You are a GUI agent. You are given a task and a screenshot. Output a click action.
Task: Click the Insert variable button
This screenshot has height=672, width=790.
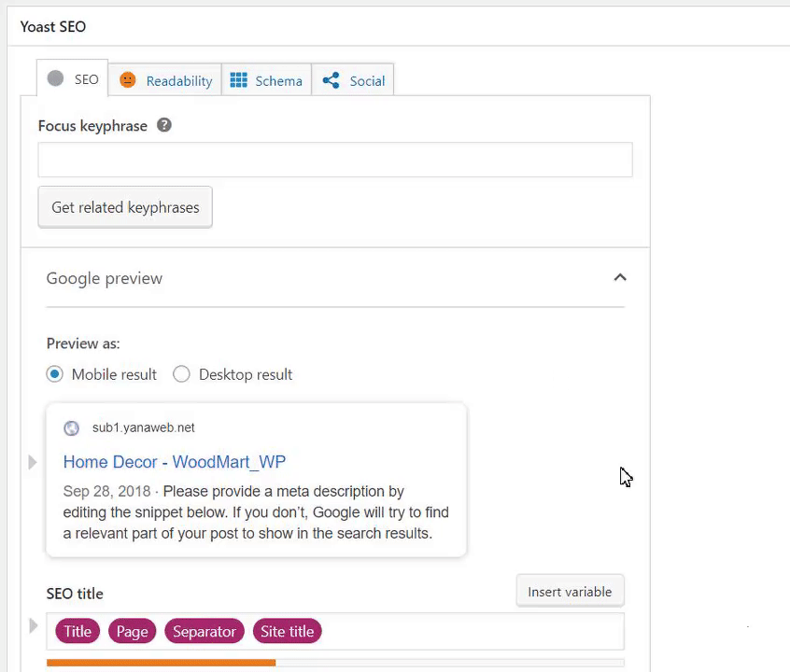point(570,592)
